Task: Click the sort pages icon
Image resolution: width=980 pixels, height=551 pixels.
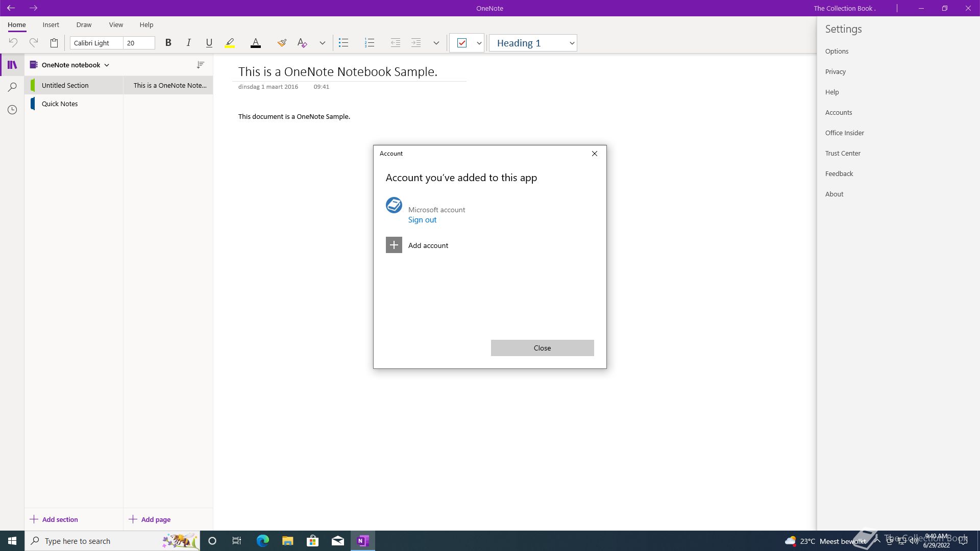Action: pyautogui.click(x=201, y=65)
